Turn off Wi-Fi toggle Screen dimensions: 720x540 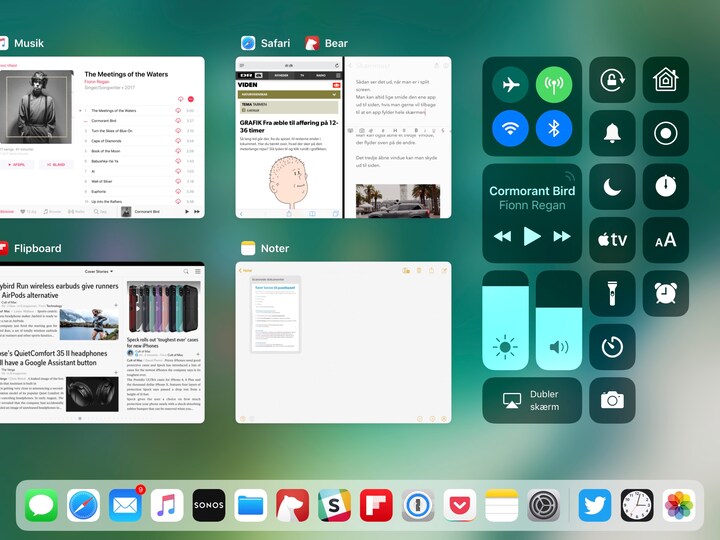coord(510,129)
